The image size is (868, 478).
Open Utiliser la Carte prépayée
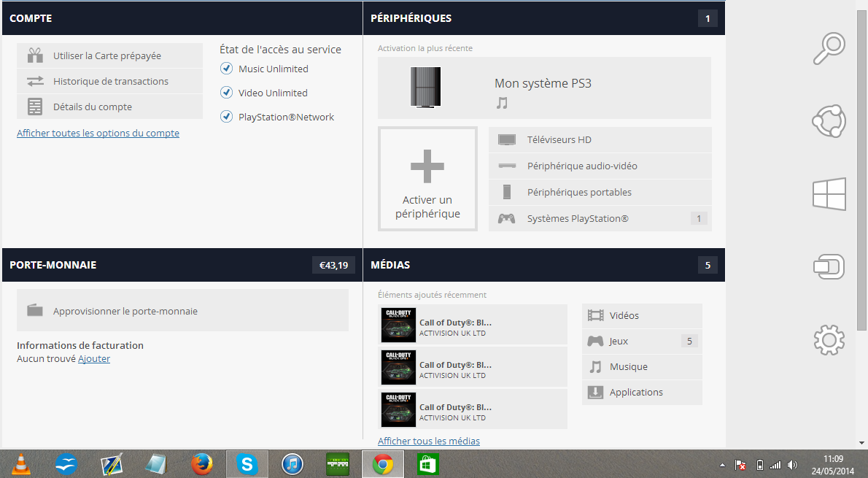[x=109, y=55]
